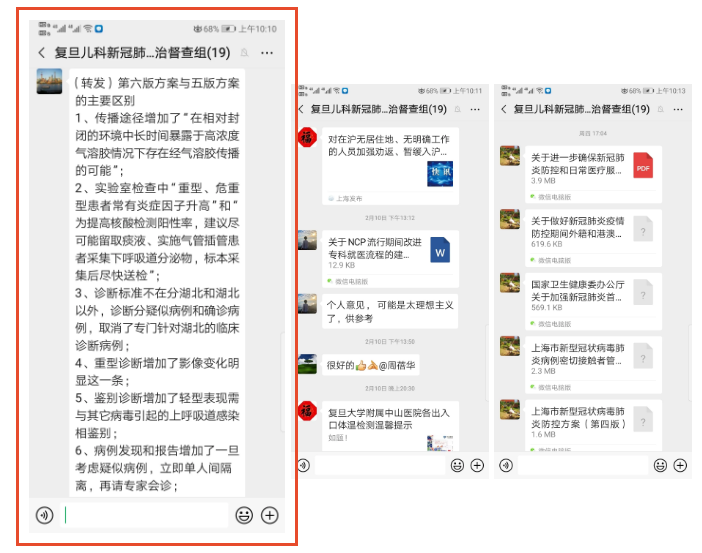Screen dimensions: 702x553
Task: Click message input field in left chat
Action: pos(144,515)
